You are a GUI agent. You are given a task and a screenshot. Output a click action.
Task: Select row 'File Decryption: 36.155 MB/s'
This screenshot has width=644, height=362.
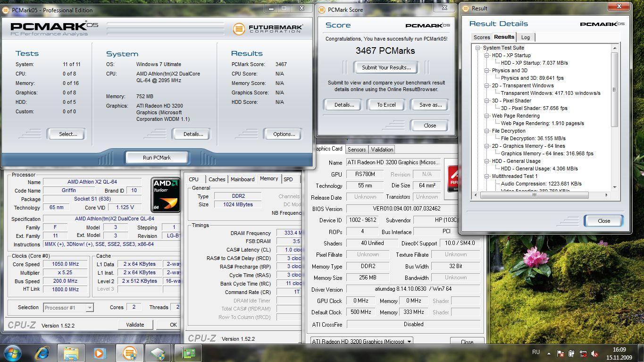pos(533,138)
